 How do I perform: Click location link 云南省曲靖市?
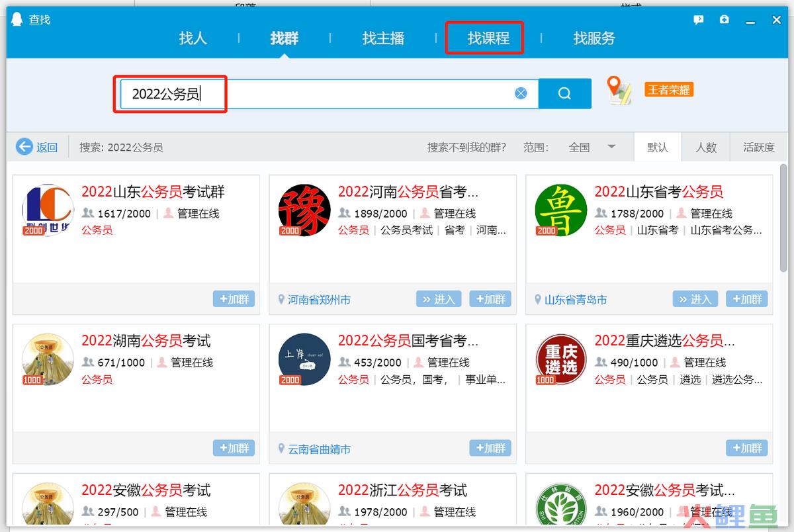pyautogui.click(x=319, y=449)
